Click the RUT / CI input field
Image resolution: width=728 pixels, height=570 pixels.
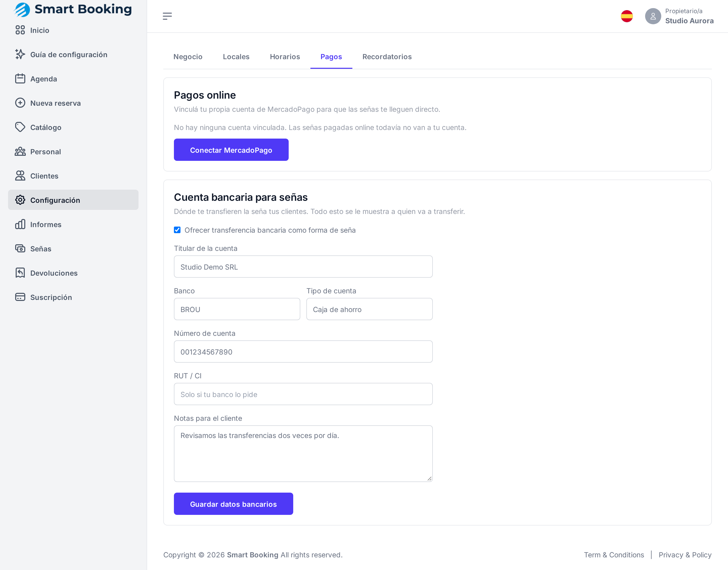pyautogui.click(x=303, y=394)
